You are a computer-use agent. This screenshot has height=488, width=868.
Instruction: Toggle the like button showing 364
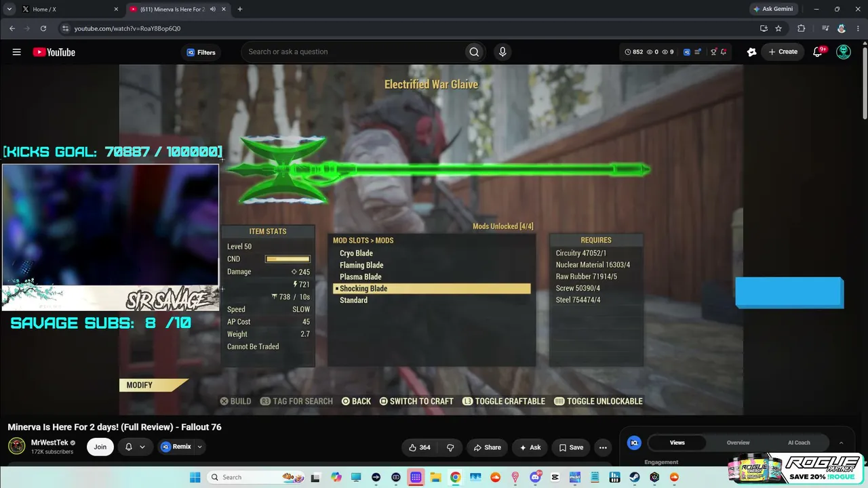click(420, 447)
